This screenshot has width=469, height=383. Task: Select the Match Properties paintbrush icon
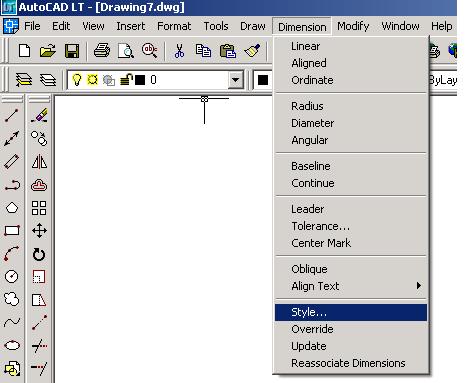pyautogui.click(x=252, y=51)
